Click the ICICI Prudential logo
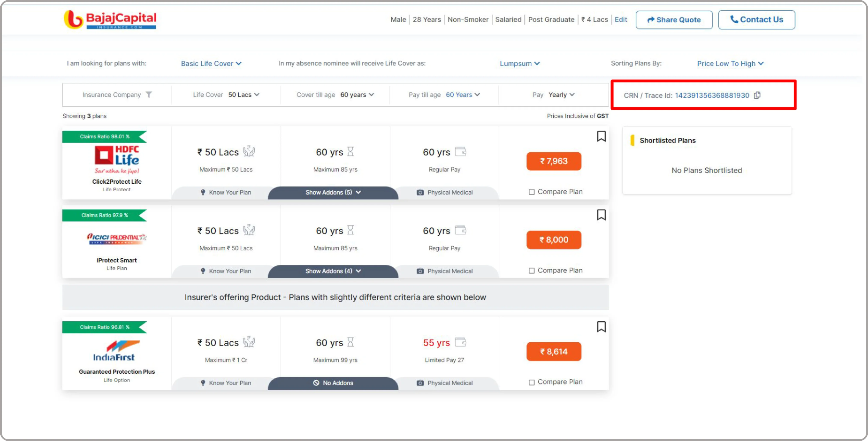Screen dimensions: 868x441 (117, 238)
